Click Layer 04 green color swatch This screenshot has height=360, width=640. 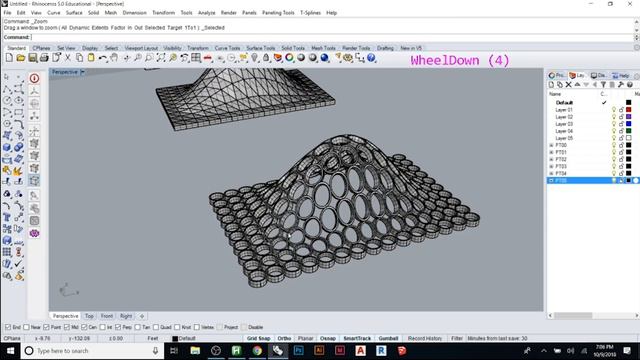[629, 131]
